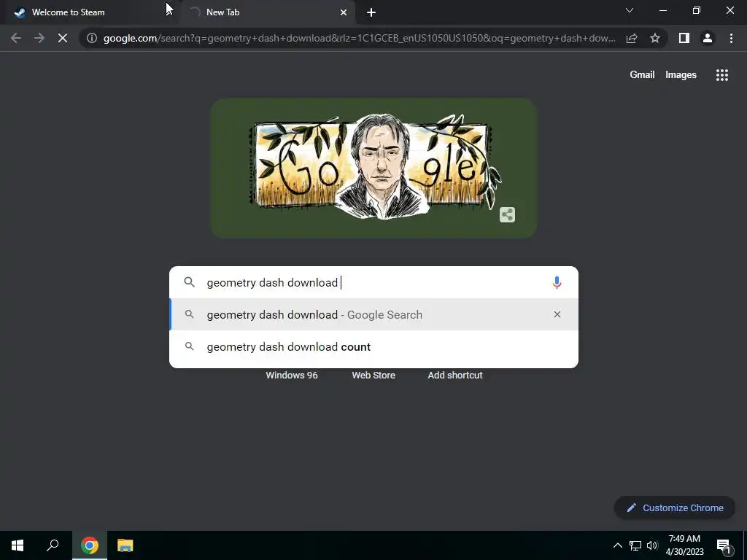Open Gmail link
The image size is (747, 560).
642,75
